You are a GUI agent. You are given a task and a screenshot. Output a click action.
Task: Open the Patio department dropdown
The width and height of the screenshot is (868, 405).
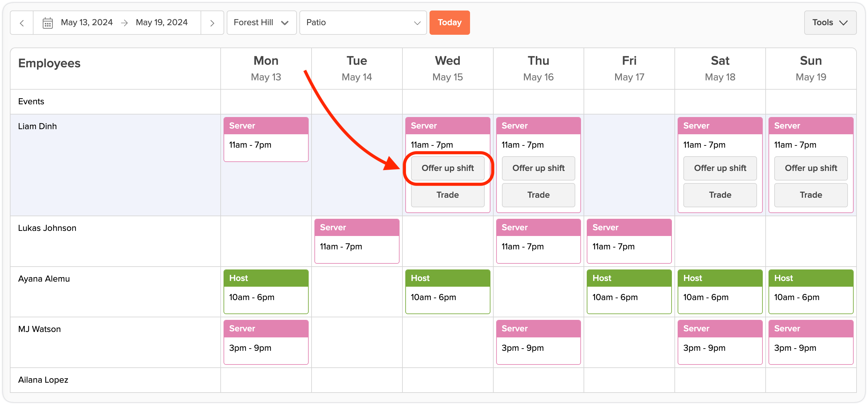coord(363,23)
